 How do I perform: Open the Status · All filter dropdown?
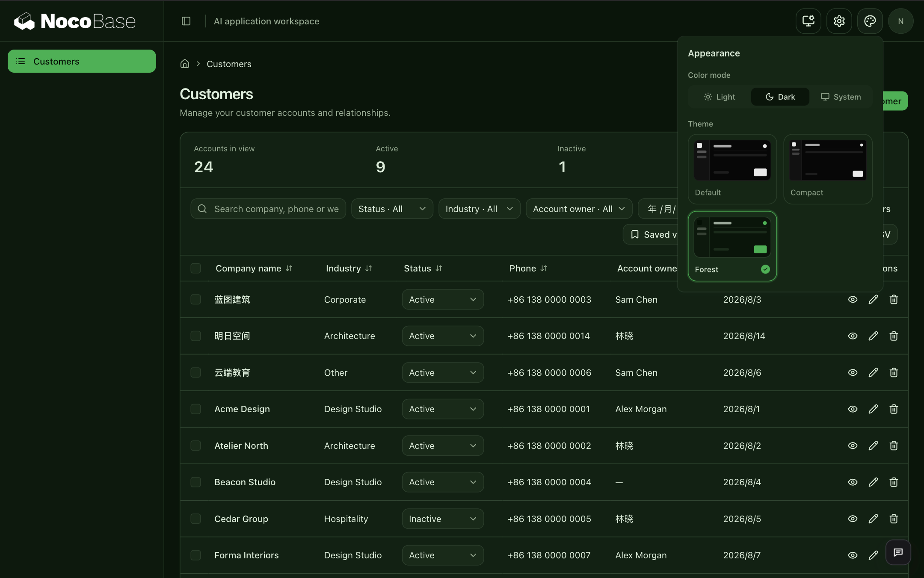(x=392, y=209)
